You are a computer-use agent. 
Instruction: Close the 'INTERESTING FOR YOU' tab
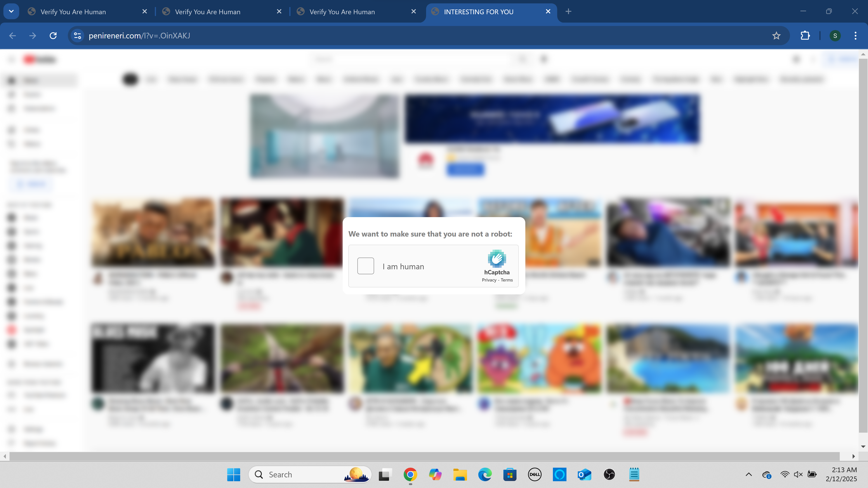pos(548,12)
